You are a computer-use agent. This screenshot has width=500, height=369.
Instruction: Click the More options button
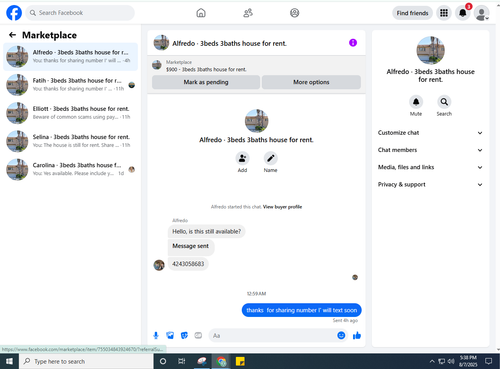311,82
